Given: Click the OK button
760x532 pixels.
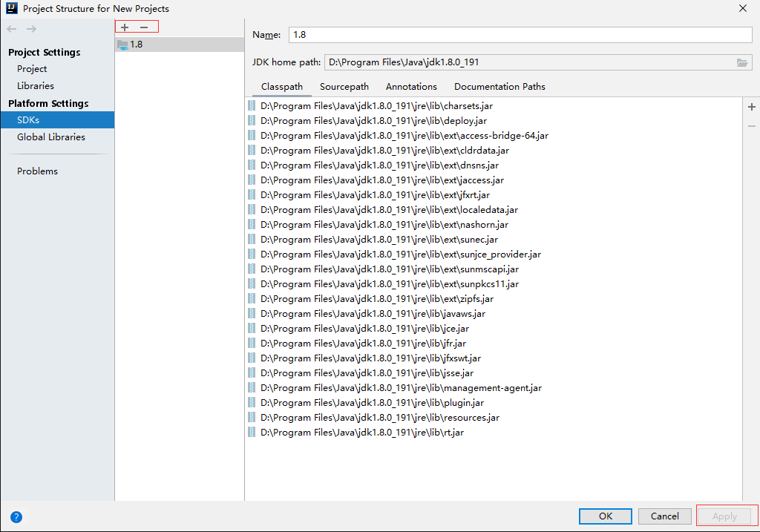Looking at the screenshot, I should point(606,516).
